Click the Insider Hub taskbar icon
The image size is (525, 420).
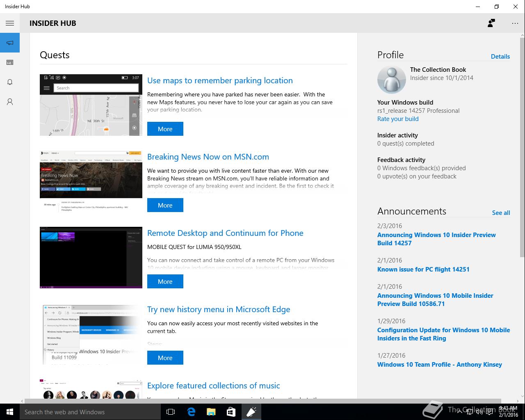pyautogui.click(x=251, y=412)
